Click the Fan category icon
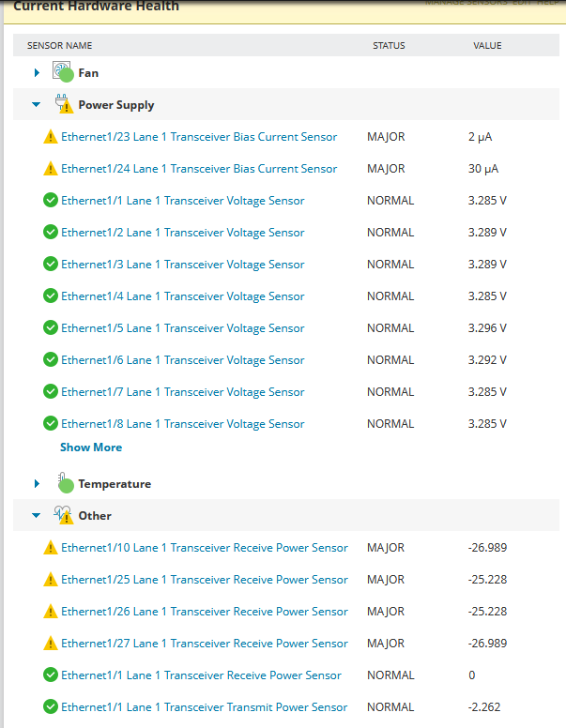The height and width of the screenshot is (728, 566). pyautogui.click(x=62, y=72)
